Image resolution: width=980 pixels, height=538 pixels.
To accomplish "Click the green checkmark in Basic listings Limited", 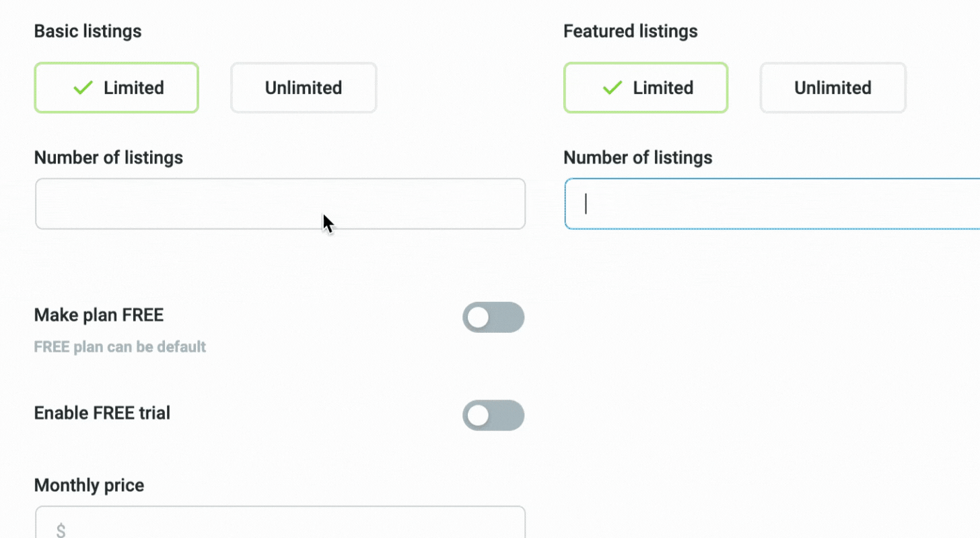I will click(x=83, y=87).
